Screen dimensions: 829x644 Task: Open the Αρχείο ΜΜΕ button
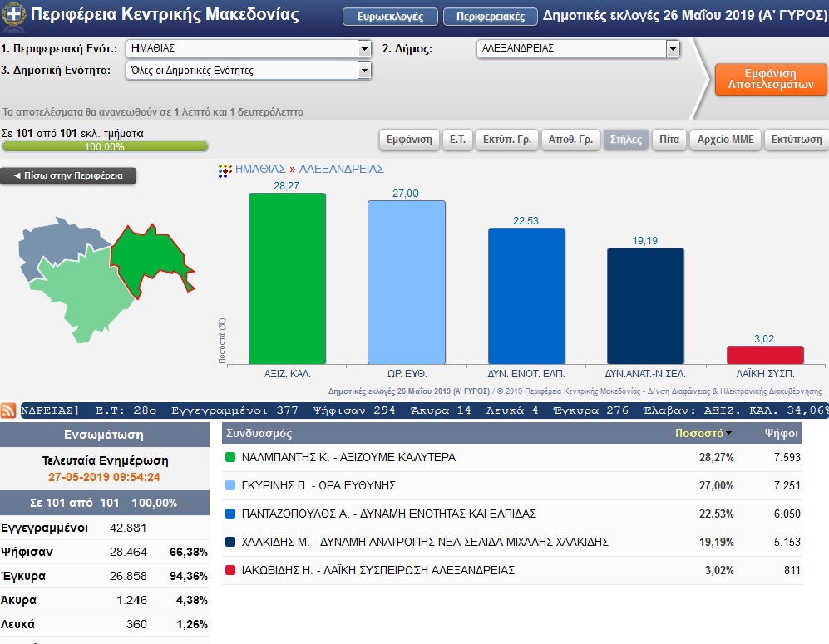pyautogui.click(x=725, y=140)
